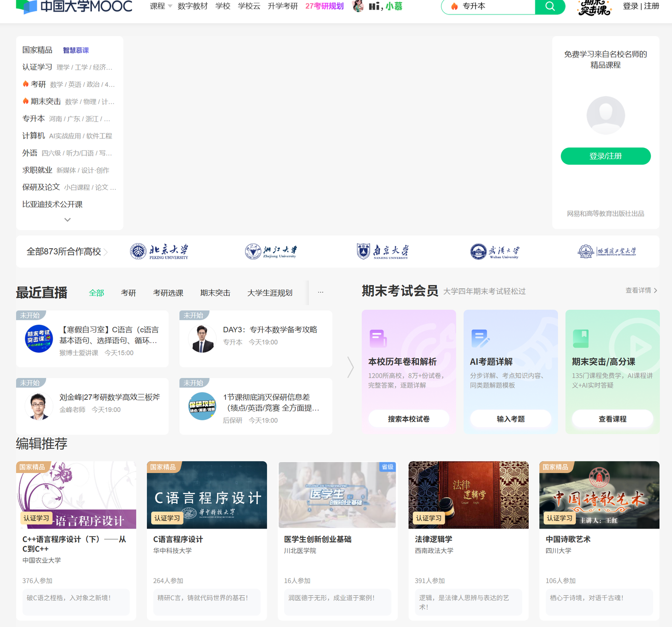Image resolution: width=672 pixels, height=627 pixels.
Task: Click the 搜索本校试卷 button
Action: 409,419
